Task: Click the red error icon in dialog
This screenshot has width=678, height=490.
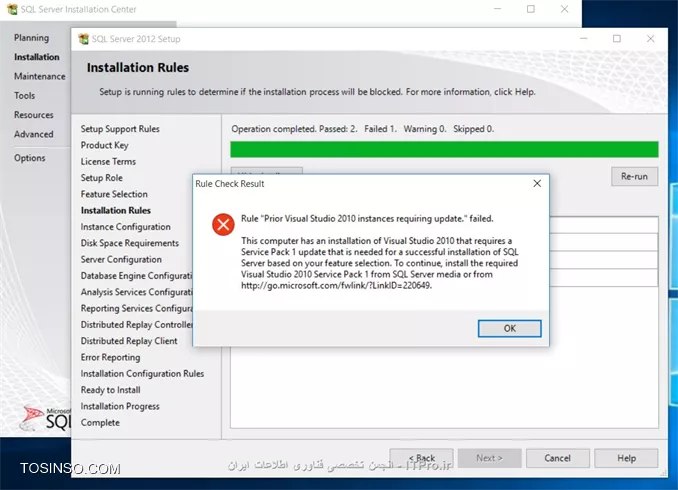Action: (223, 224)
